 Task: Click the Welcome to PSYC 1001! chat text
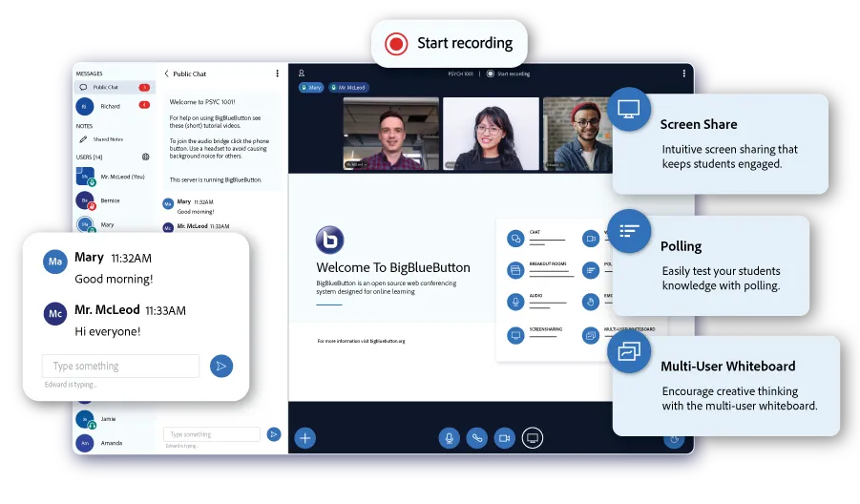[x=201, y=102]
